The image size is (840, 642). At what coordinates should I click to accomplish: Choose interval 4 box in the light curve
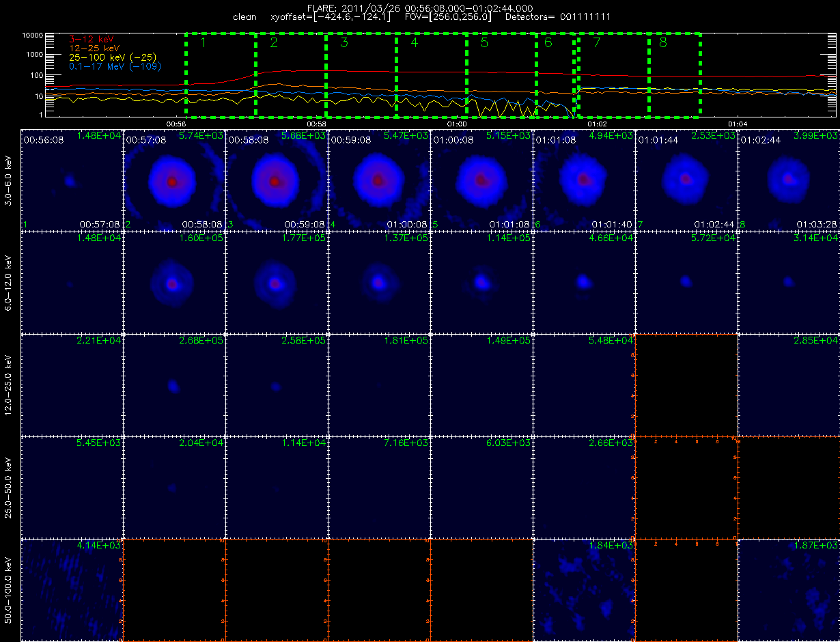[432, 74]
